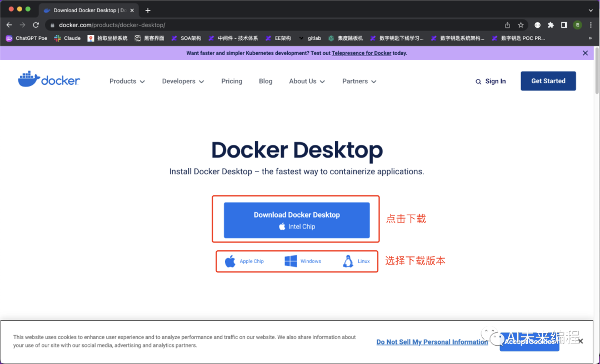Image resolution: width=600 pixels, height=364 pixels.
Task: Bookmark the page with the star icon
Action: click(521, 25)
